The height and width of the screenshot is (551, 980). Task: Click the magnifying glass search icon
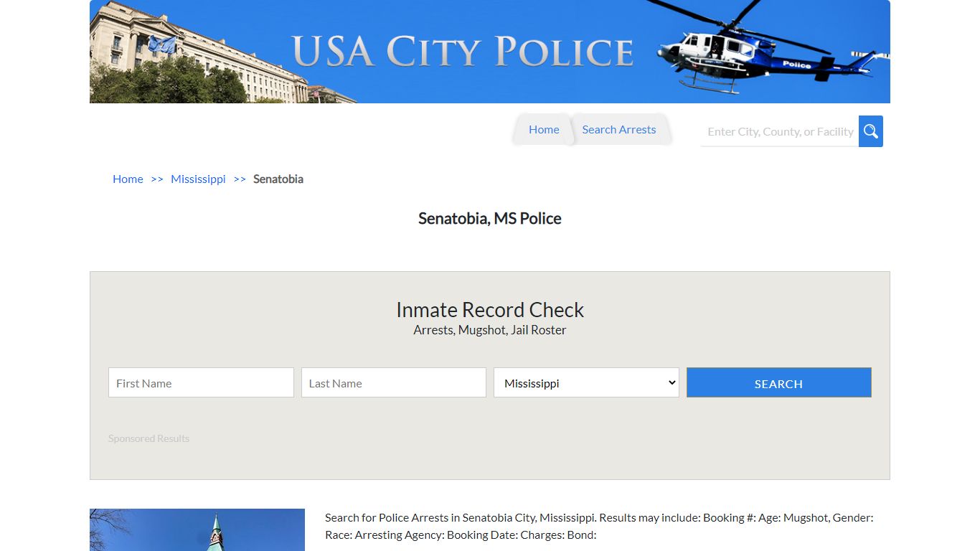(870, 131)
